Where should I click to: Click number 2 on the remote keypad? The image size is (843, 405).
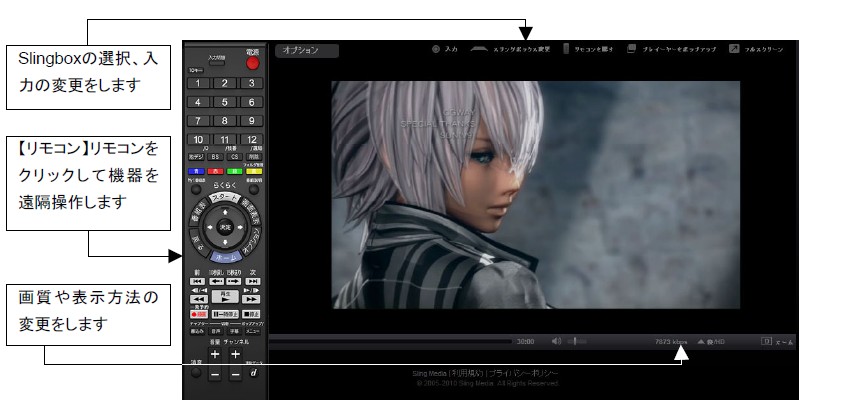(225, 83)
